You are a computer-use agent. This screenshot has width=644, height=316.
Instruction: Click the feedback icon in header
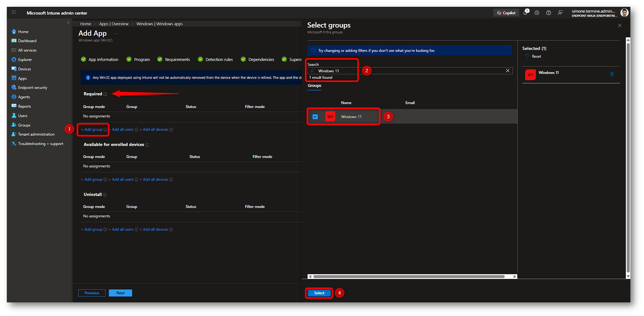[560, 13]
